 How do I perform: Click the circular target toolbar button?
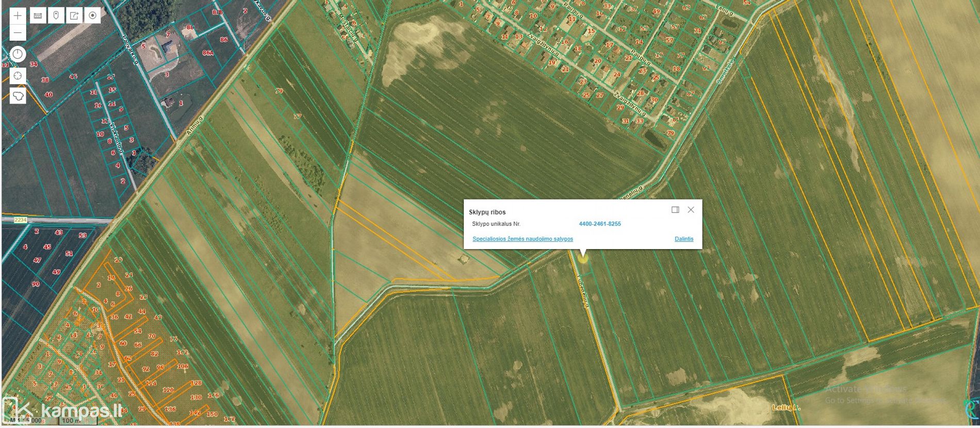click(x=93, y=16)
